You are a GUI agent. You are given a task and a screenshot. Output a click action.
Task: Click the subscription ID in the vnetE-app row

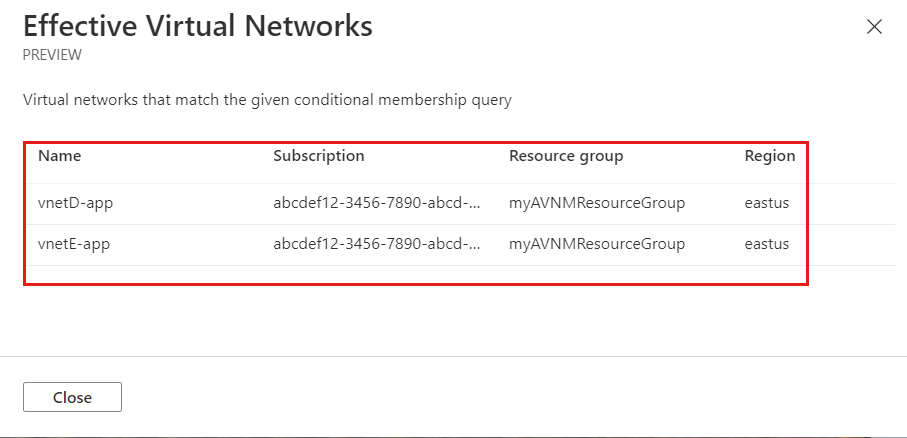pyautogui.click(x=377, y=244)
